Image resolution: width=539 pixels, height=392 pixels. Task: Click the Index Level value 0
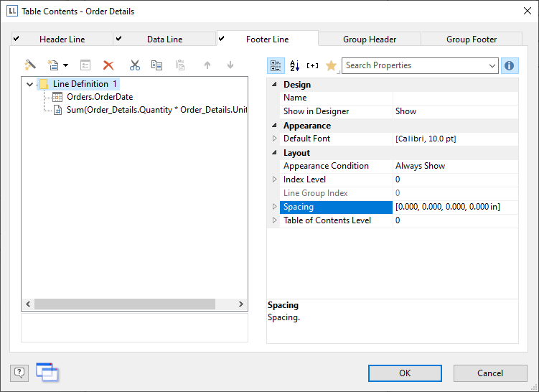[398, 179]
